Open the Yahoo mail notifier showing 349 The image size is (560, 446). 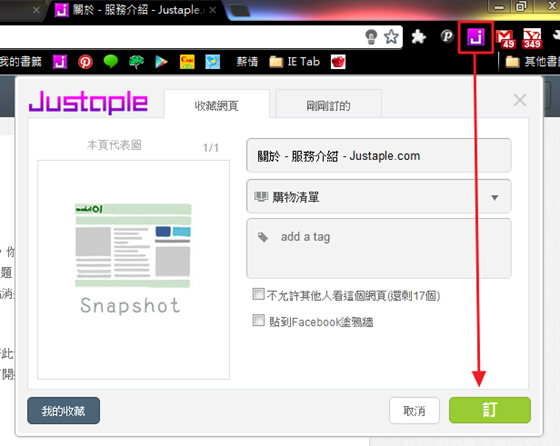(532, 38)
